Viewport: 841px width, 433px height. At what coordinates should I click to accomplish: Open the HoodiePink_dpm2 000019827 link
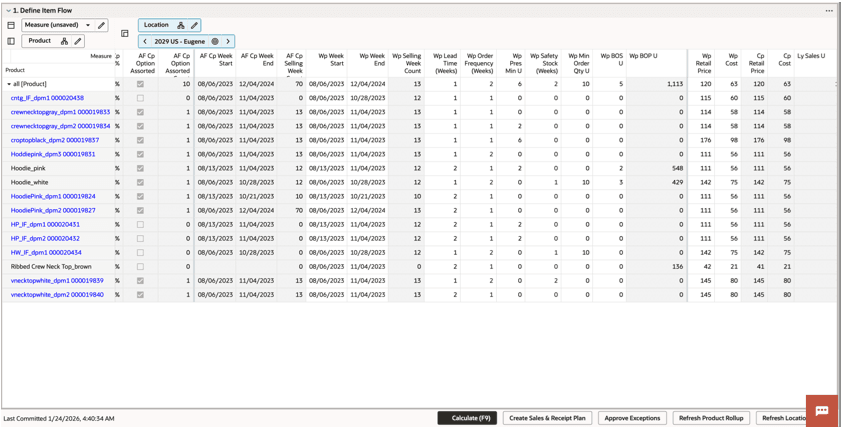click(53, 210)
